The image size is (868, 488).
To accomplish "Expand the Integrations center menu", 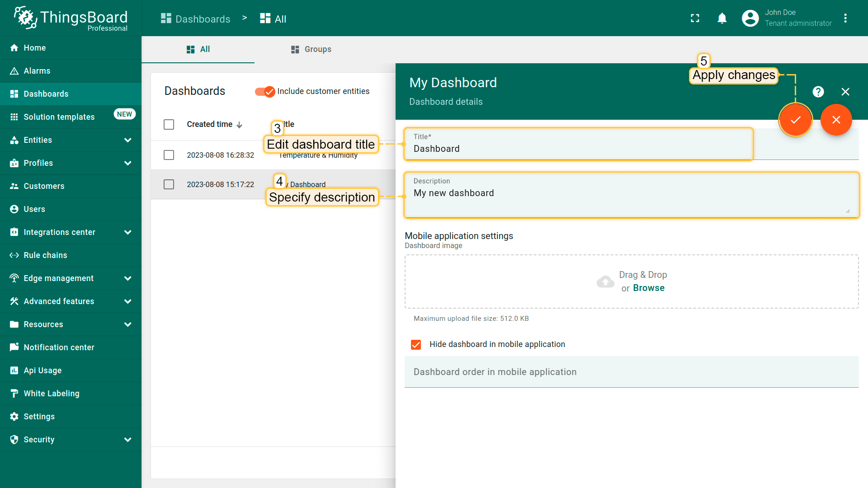I will coord(128,232).
